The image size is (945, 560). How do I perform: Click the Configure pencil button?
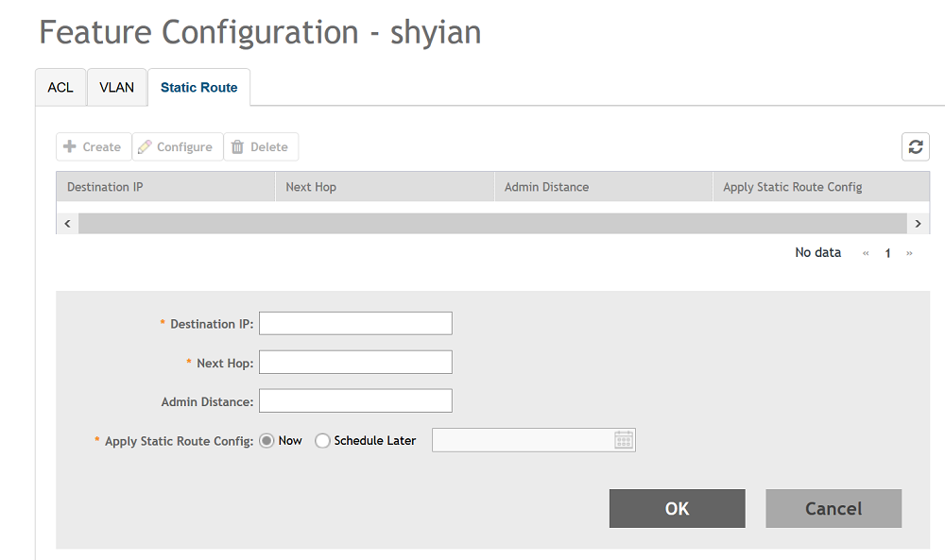point(176,147)
